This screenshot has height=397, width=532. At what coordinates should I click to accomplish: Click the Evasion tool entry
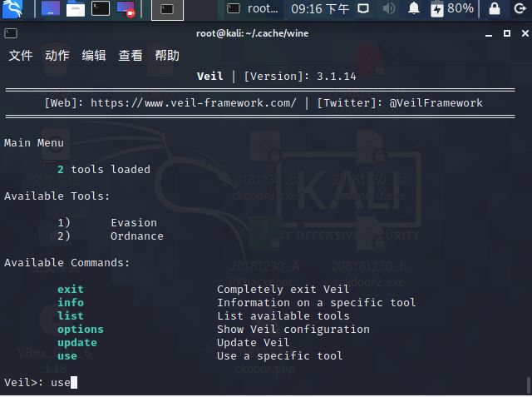click(x=134, y=222)
